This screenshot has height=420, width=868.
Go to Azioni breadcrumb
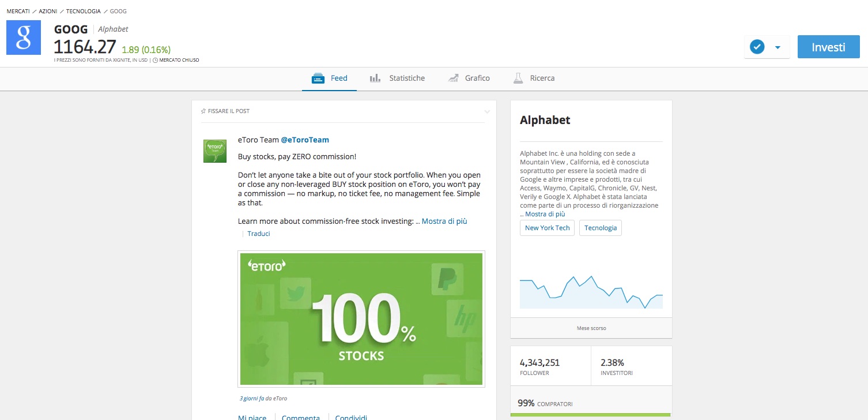(48, 12)
